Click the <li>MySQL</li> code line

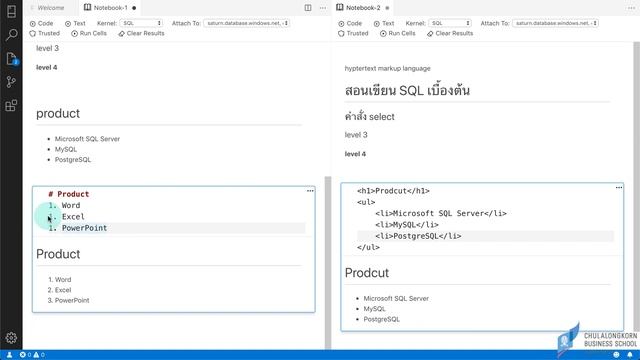click(407, 224)
